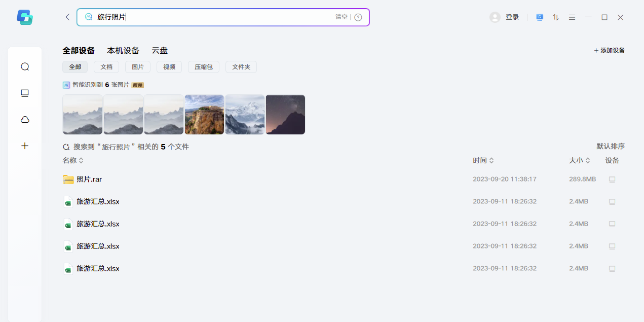The width and height of the screenshot is (644, 322).
Task: Click the search icon inside the search box
Action: [89, 17]
